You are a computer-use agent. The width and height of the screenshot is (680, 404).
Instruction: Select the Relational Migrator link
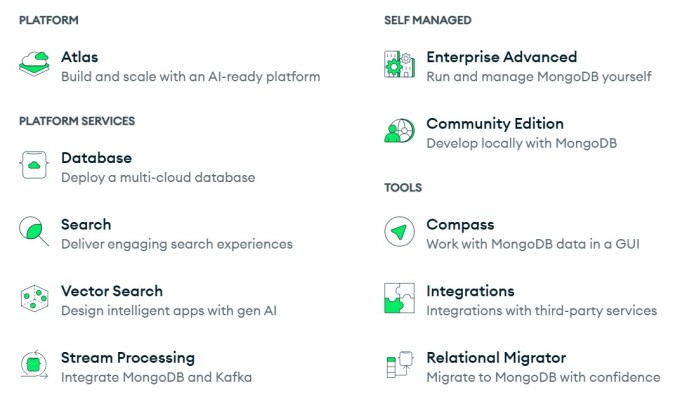[496, 358]
